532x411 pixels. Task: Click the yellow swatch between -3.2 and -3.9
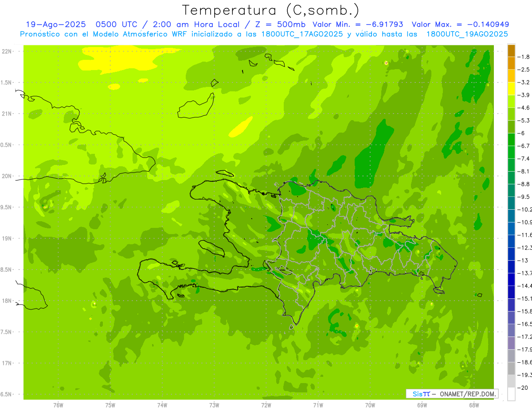[x=511, y=89]
